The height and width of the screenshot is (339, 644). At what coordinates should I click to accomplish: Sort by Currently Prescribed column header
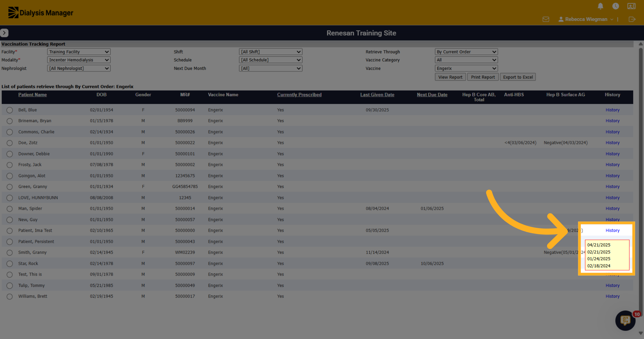pos(299,95)
